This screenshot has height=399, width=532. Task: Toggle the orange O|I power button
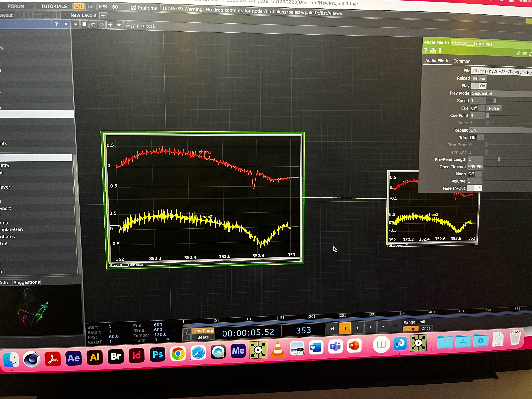(79, 7)
